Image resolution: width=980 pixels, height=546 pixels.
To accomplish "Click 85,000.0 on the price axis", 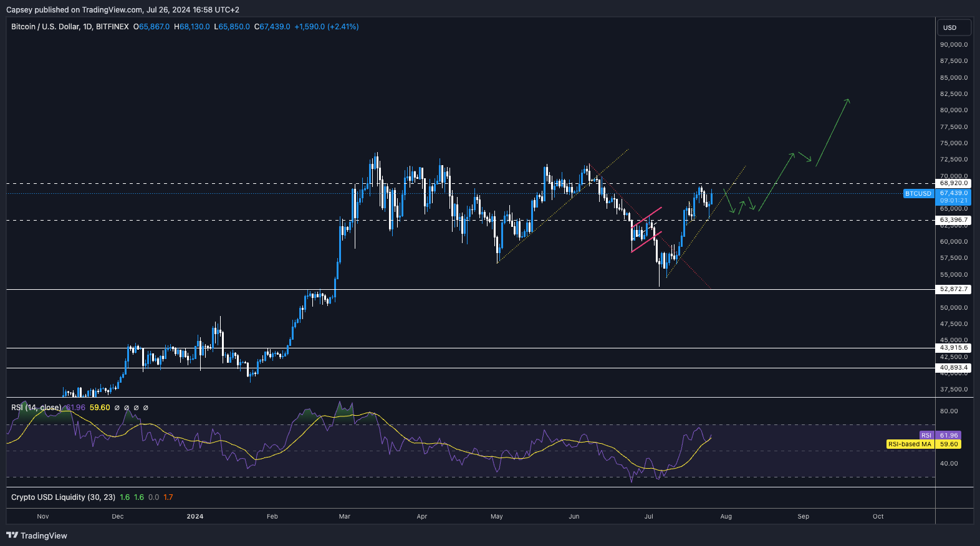I will pos(954,78).
